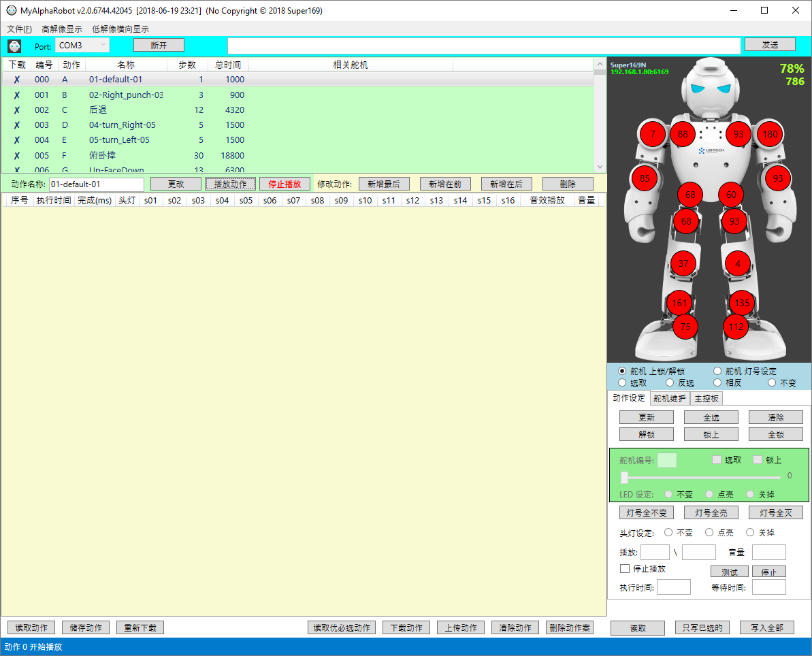812x656 pixels.
Task: Click the action list scroll up arrow
Action: pos(600,64)
